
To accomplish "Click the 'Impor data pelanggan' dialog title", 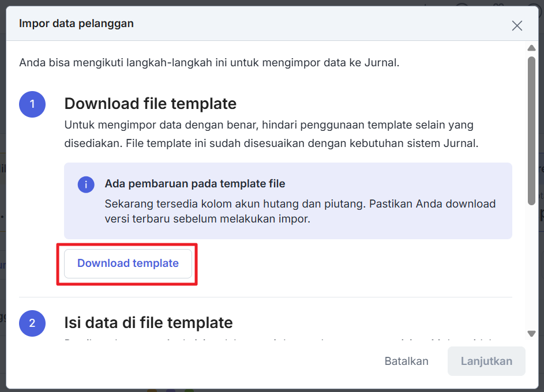I will coord(76,24).
